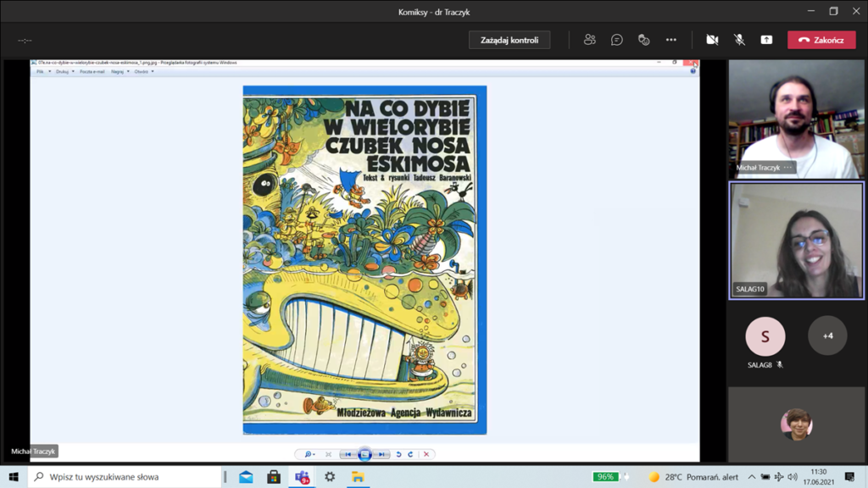
Task: Click the Michał Traczyk video tile
Action: pos(797,119)
